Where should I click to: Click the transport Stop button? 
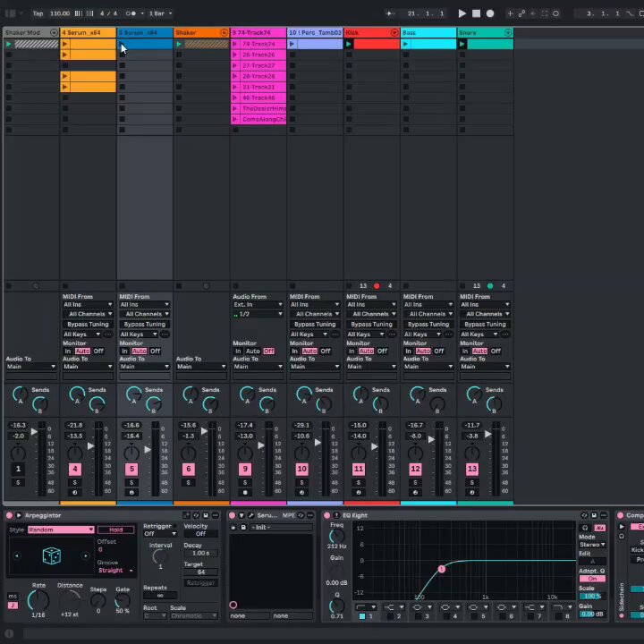(476, 13)
